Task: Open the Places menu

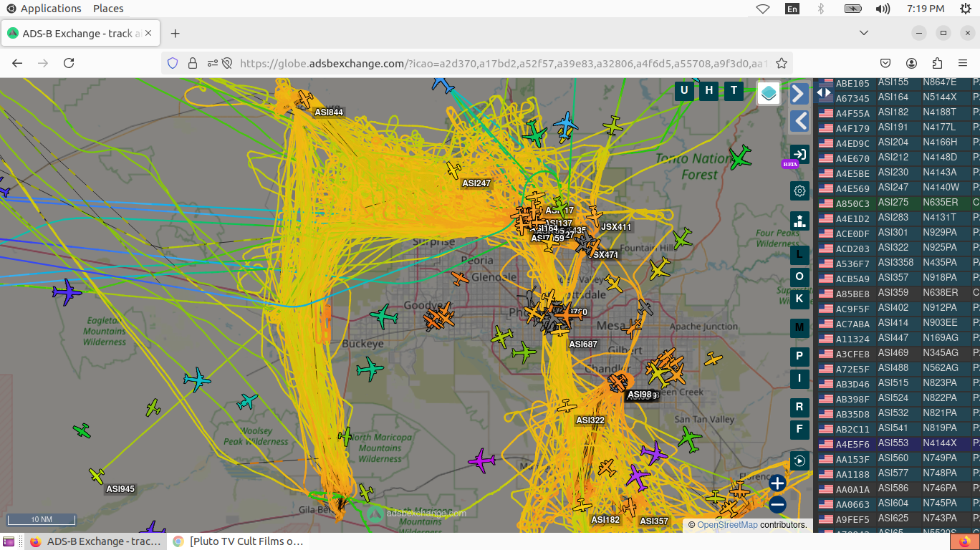Action: [x=108, y=9]
